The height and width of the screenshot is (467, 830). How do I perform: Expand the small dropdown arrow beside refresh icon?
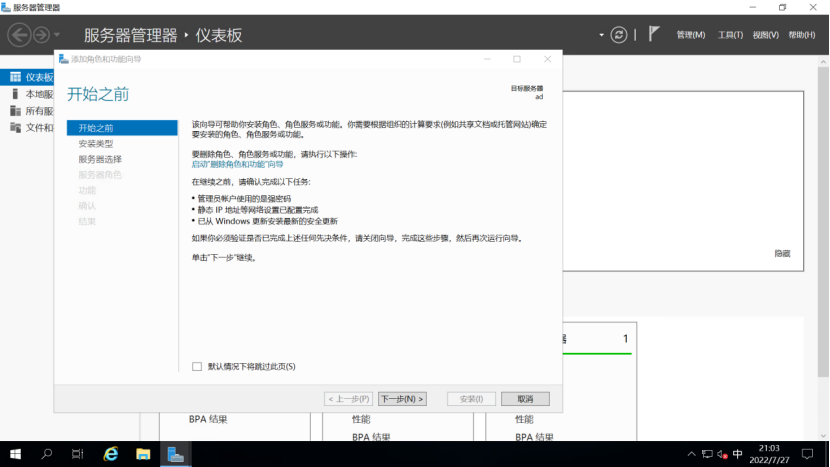(601, 35)
